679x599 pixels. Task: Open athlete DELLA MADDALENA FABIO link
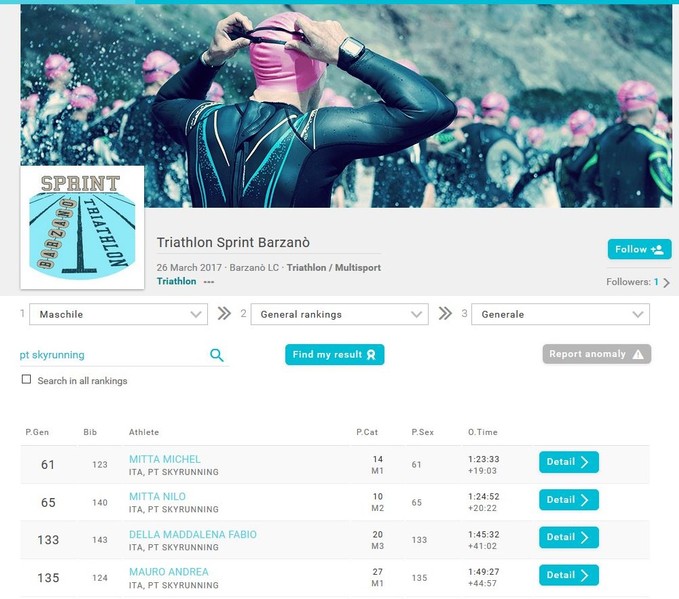coord(193,534)
